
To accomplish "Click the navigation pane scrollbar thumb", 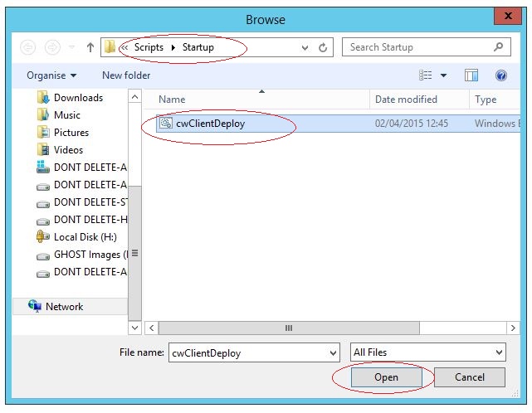I will pos(135,252).
